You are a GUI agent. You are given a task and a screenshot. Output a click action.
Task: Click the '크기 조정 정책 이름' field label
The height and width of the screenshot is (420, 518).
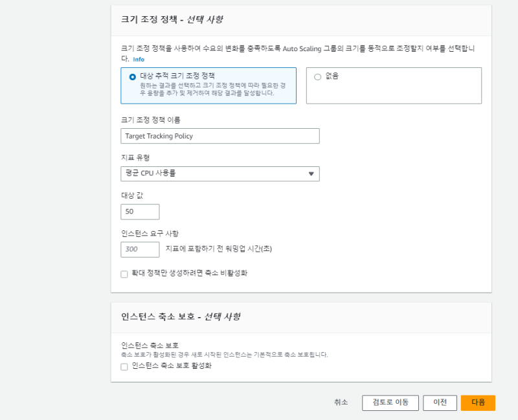(x=151, y=120)
